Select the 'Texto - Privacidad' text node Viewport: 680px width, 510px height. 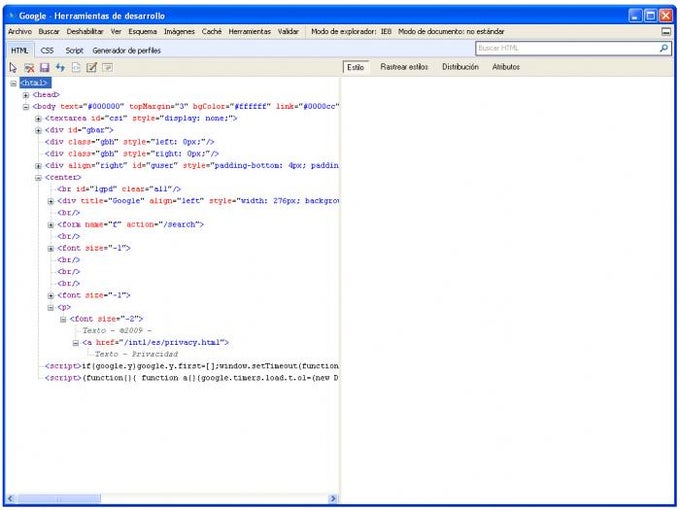(136, 354)
